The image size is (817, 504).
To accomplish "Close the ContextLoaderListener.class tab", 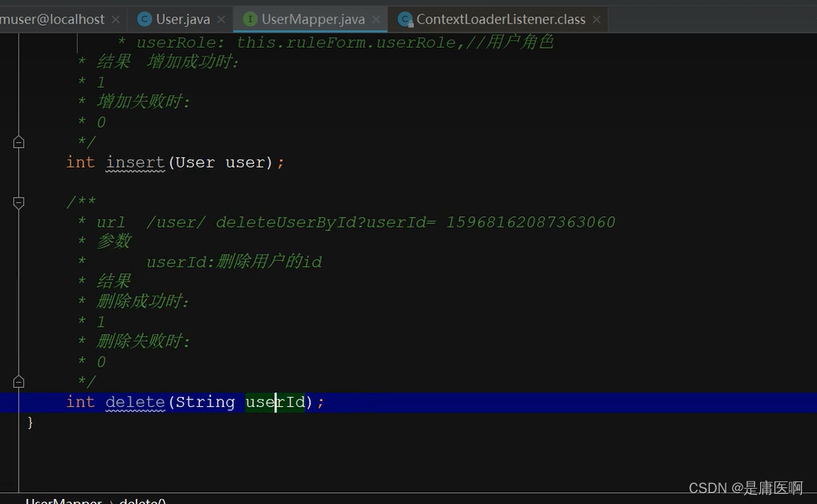I will click(x=597, y=20).
